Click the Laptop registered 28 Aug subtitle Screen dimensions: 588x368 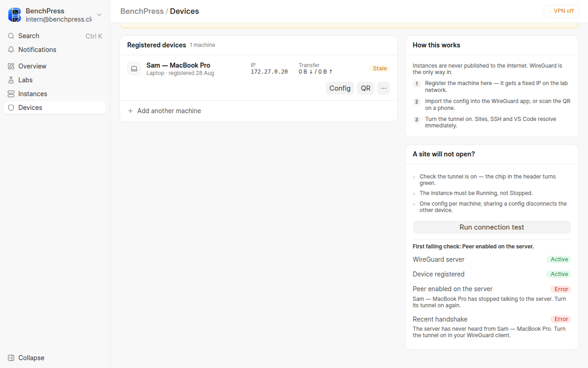pos(180,73)
